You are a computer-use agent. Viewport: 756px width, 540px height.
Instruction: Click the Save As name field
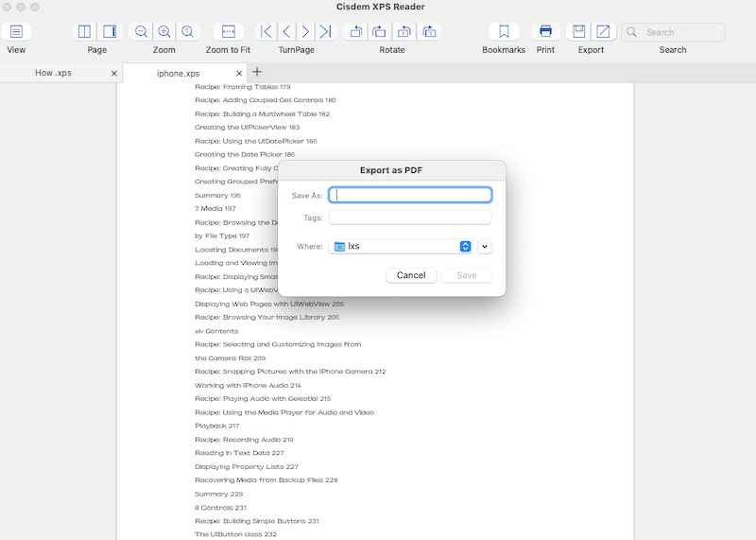[x=410, y=195]
